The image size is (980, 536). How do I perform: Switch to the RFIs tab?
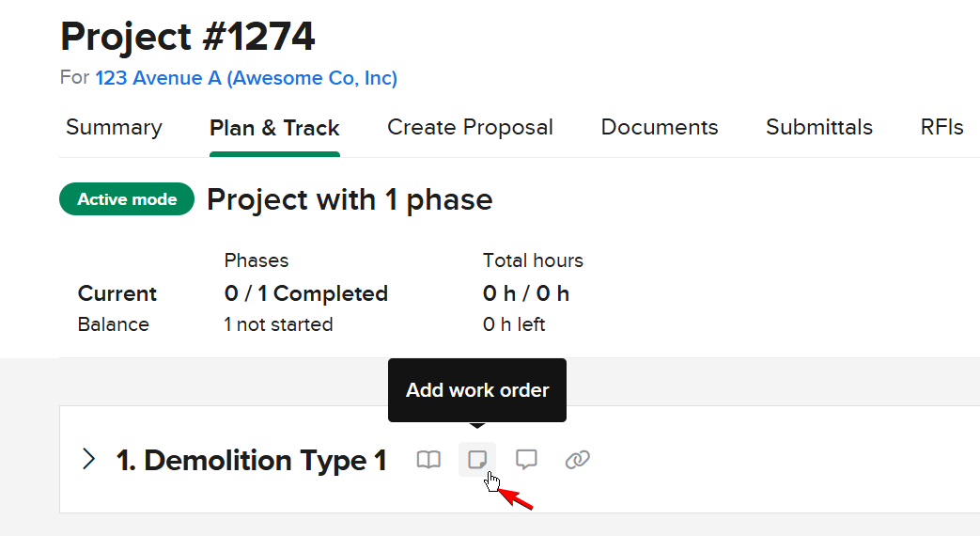point(942,128)
